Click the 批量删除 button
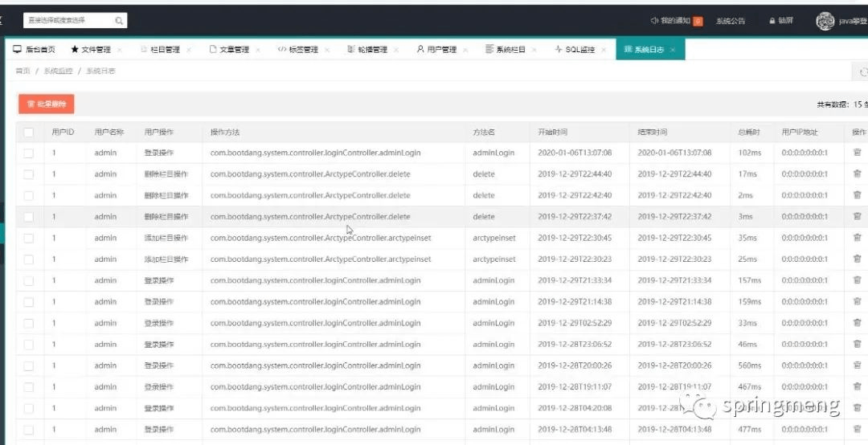The width and height of the screenshot is (868, 445). pos(47,104)
